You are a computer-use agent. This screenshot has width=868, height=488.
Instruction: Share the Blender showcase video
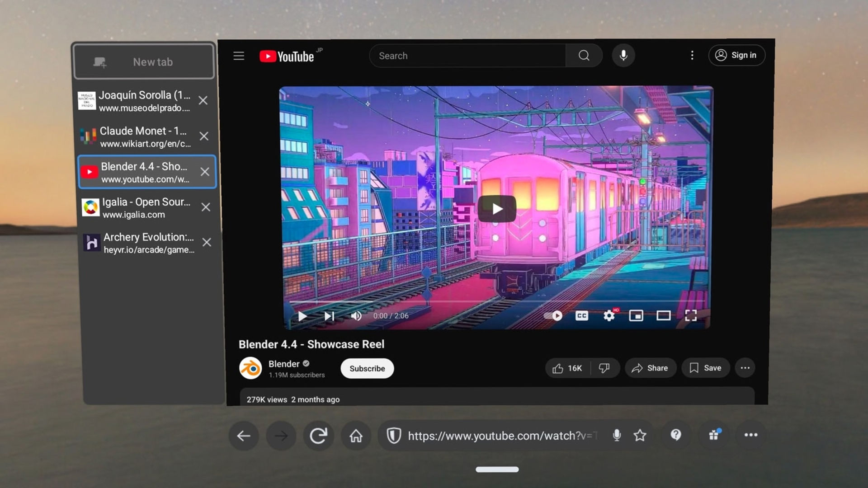(x=650, y=368)
